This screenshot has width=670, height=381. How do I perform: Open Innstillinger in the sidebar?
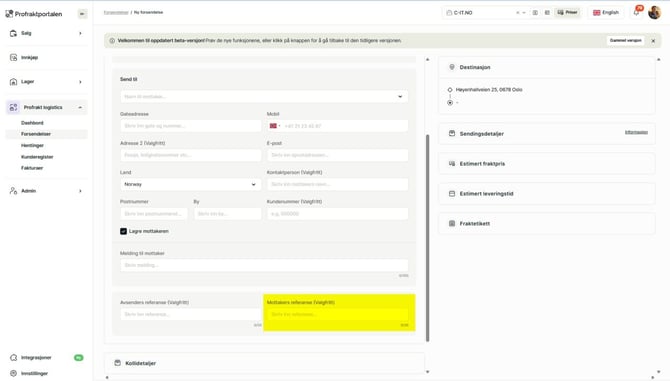(x=35, y=373)
